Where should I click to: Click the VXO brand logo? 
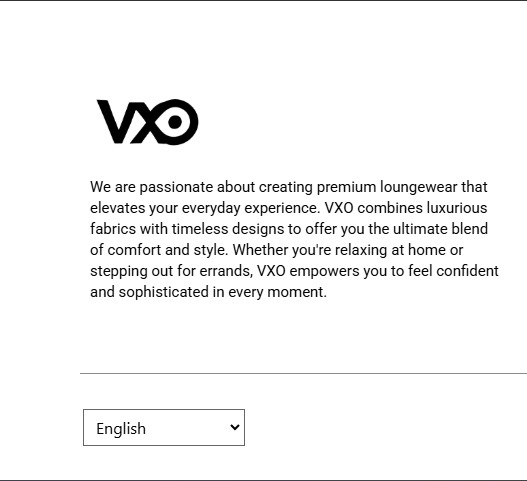point(148,122)
